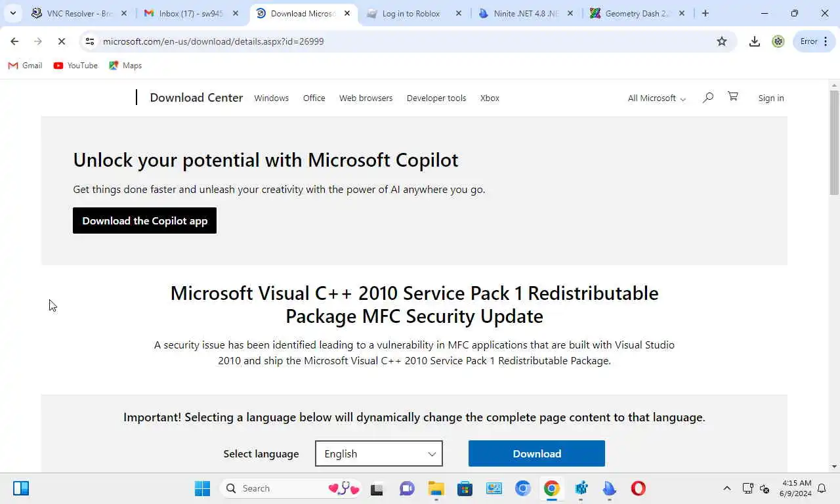Open Developer tools menu item
840x504 pixels.
(x=436, y=98)
